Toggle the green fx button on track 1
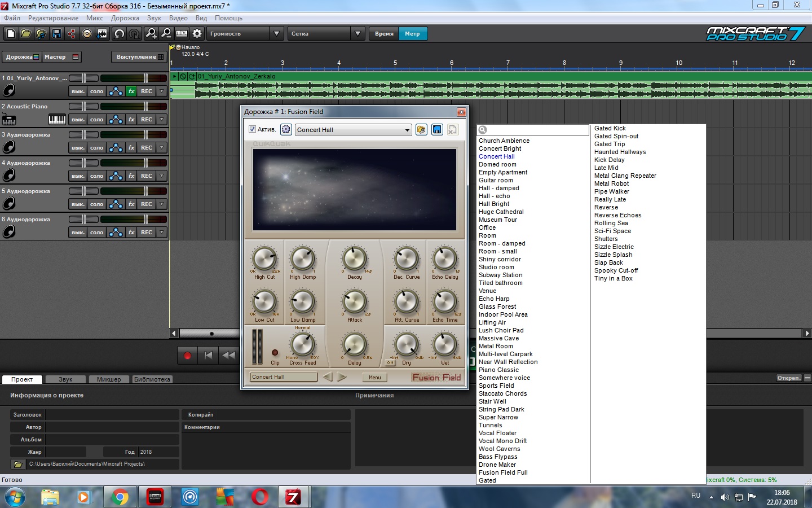Viewport: 812px width, 508px height. [x=131, y=91]
